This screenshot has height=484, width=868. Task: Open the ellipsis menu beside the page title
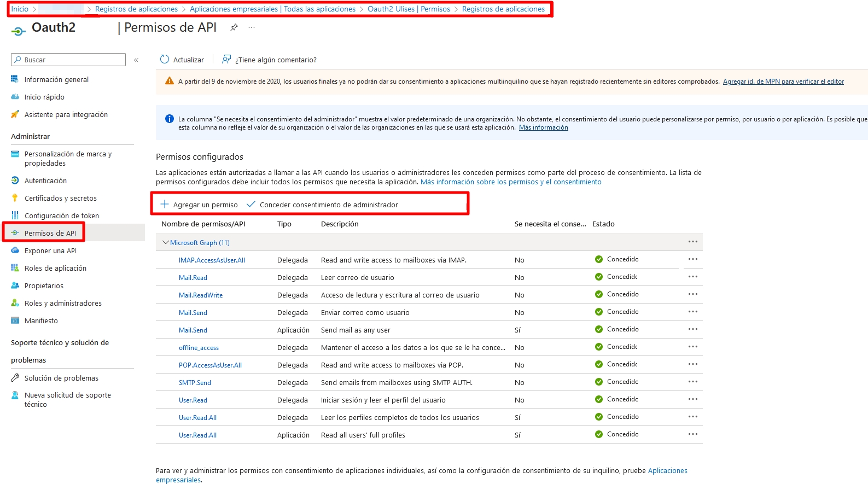pyautogui.click(x=252, y=27)
